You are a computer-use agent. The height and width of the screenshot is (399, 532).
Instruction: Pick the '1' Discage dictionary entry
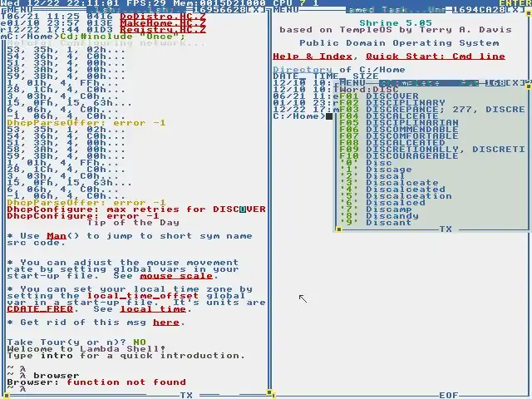(376, 170)
